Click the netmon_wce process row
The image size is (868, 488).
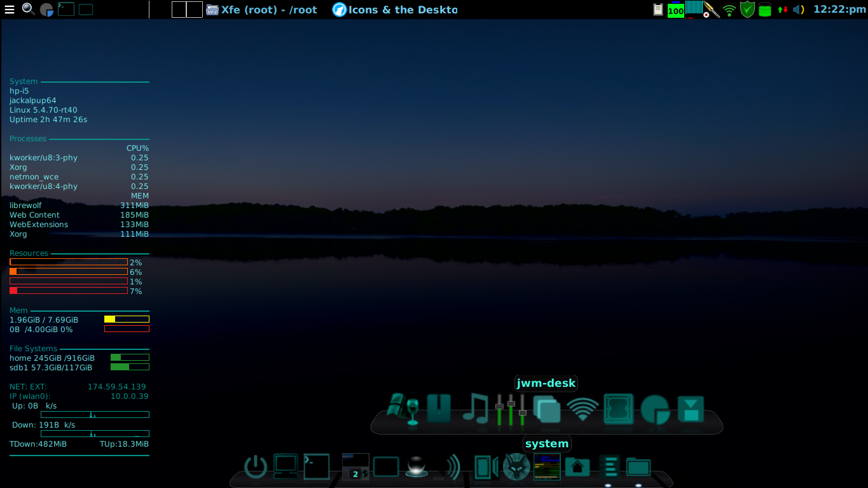[79, 177]
